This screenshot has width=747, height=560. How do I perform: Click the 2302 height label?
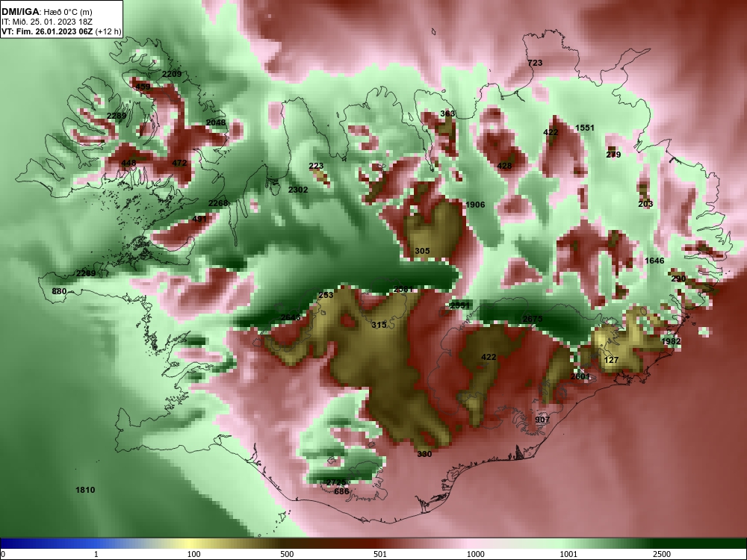point(298,190)
